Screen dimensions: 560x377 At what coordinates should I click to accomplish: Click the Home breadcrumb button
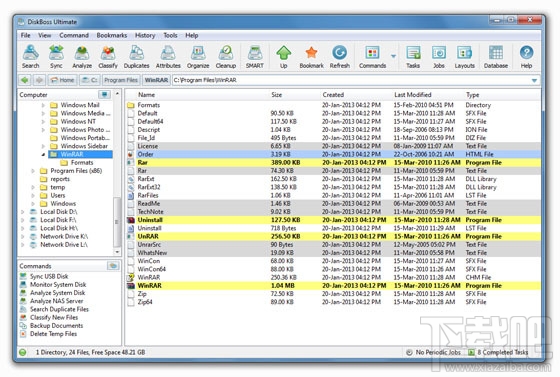pyautogui.click(x=62, y=80)
